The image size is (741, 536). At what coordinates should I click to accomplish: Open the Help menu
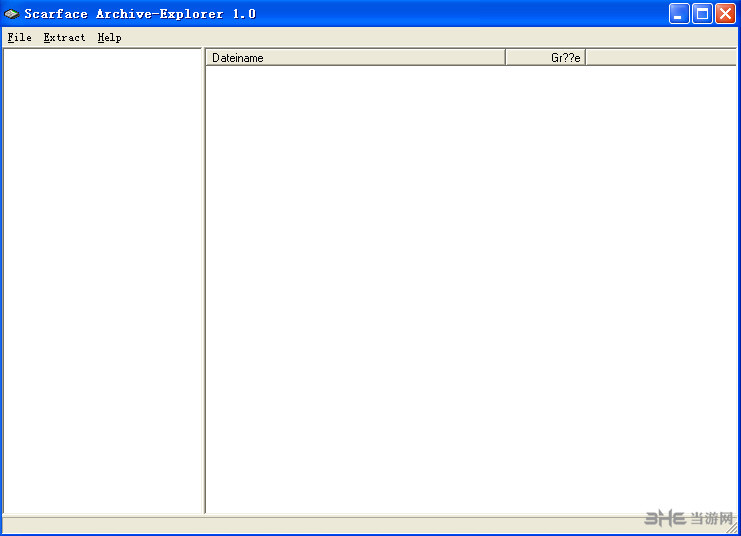coord(109,37)
